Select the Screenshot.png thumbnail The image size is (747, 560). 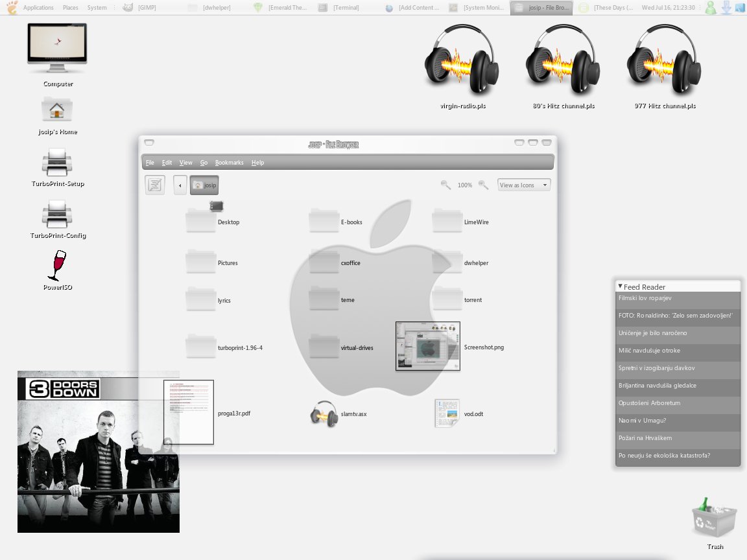click(x=428, y=346)
